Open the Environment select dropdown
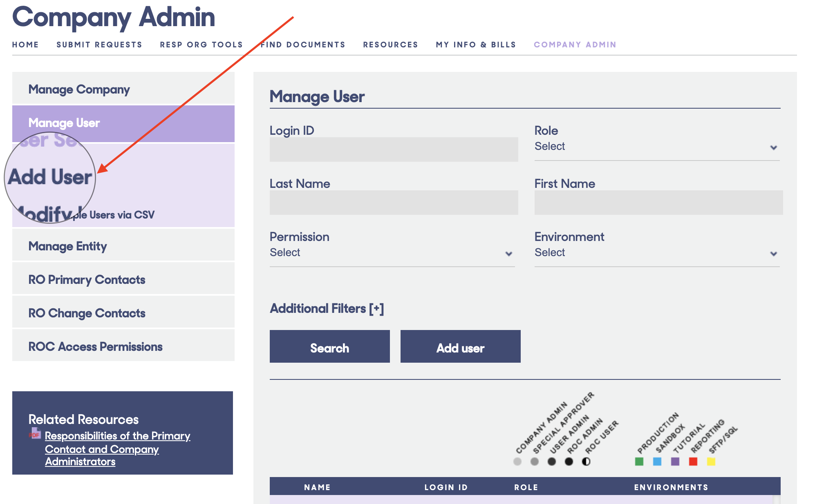 (656, 253)
